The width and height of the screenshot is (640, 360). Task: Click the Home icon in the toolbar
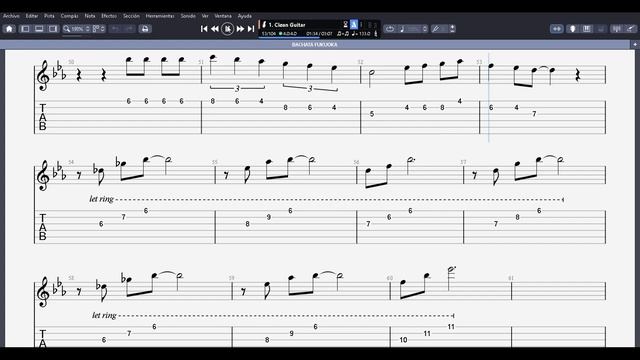[9, 29]
